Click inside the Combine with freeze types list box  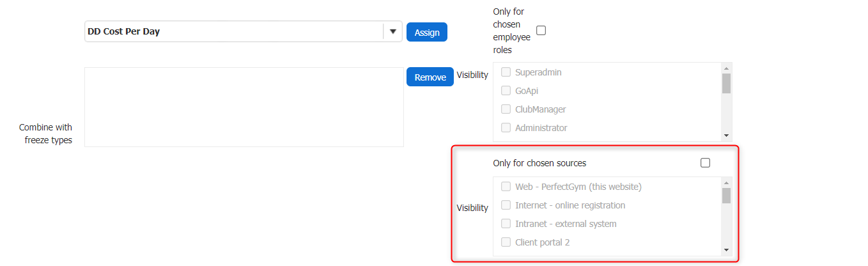(244, 107)
